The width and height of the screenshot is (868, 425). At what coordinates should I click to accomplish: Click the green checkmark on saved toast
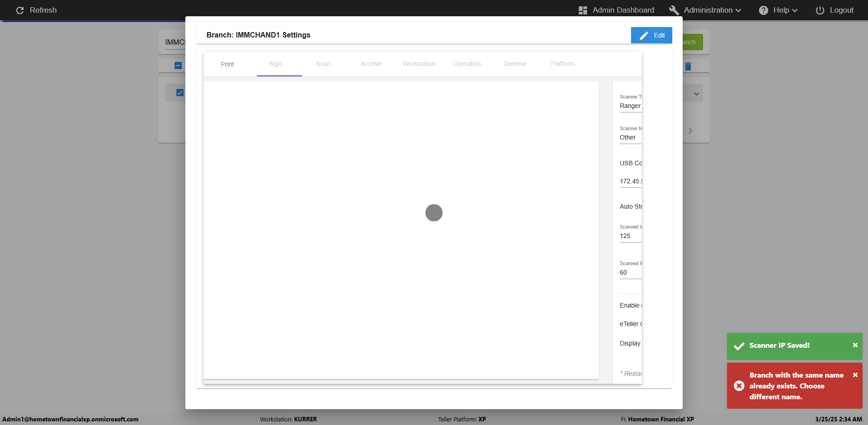coord(739,346)
